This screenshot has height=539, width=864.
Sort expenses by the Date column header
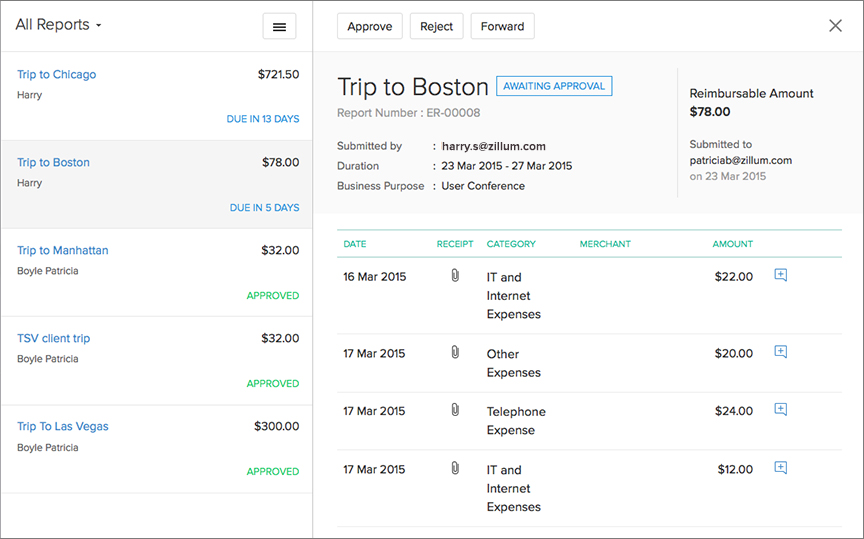(355, 244)
